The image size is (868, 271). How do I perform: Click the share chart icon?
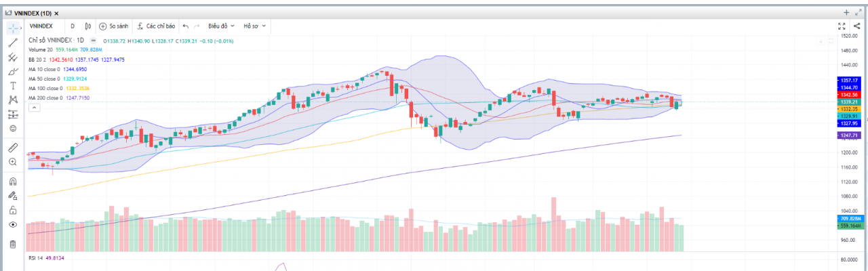[x=857, y=26]
